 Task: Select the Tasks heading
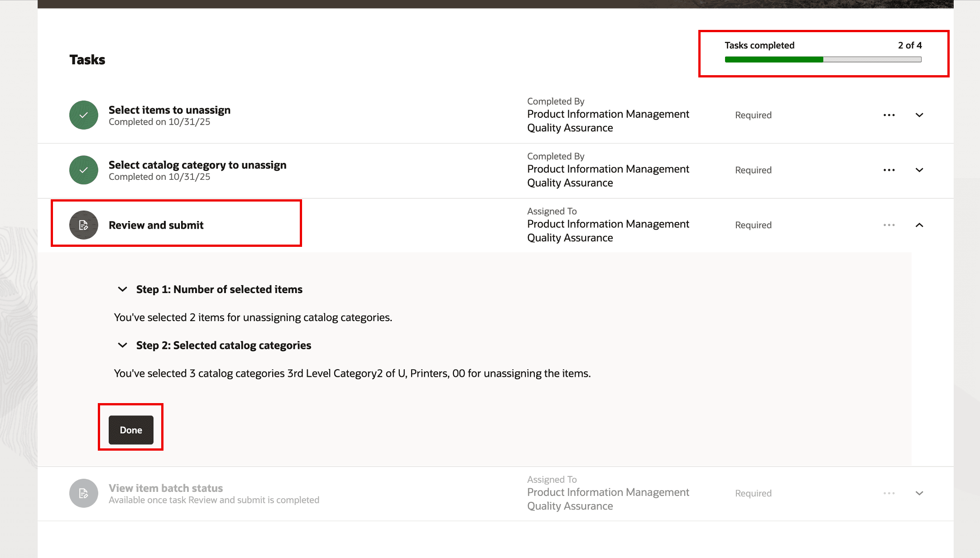[x=87, y=59]
